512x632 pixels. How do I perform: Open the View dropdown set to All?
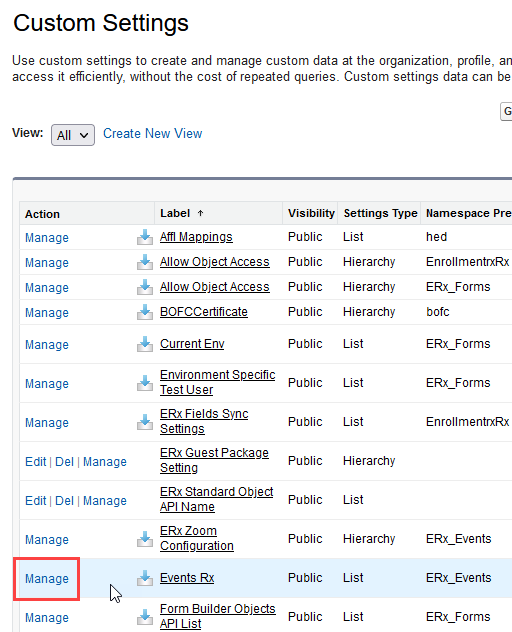tap(73, 135)
